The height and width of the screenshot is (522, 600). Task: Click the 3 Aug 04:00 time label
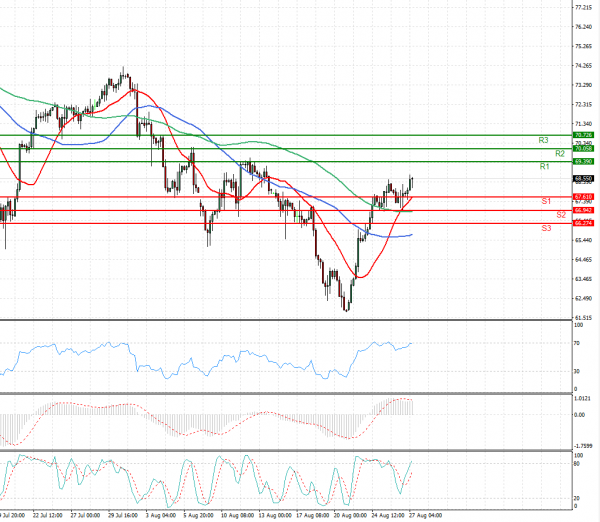[x=161, y=516]
